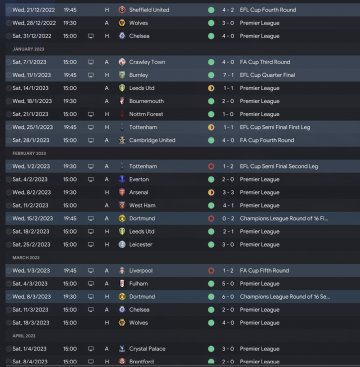The image size is (360, 367).
Task: Open EFL Cup Quarter Final competition link
Action: pyautogui.click(x=267, y=75)
